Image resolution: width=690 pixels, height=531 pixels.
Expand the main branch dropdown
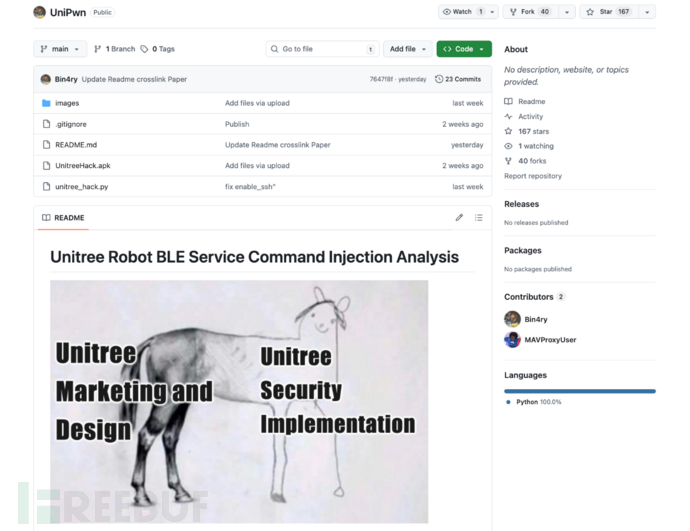point(60,49)
